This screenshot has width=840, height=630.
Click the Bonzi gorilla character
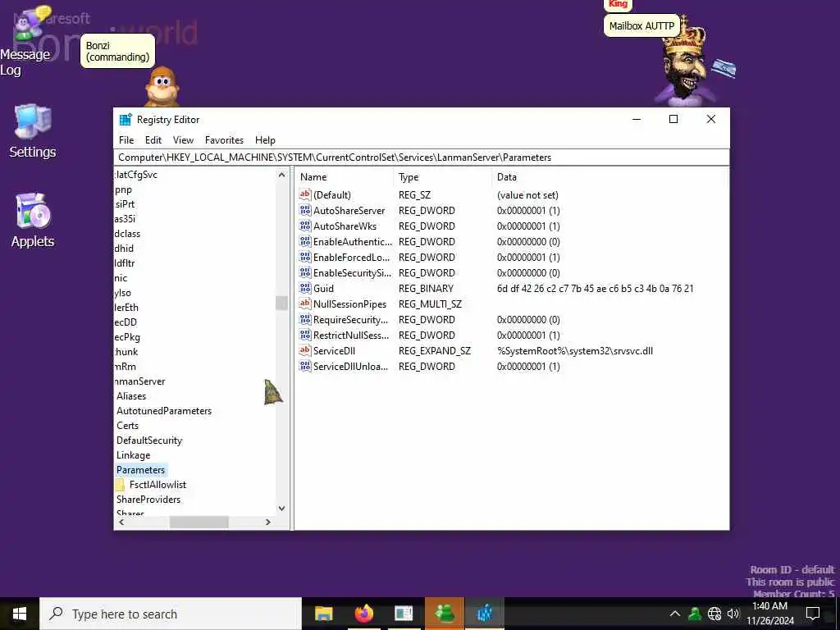pyautogui.click(x=162, y=87)
